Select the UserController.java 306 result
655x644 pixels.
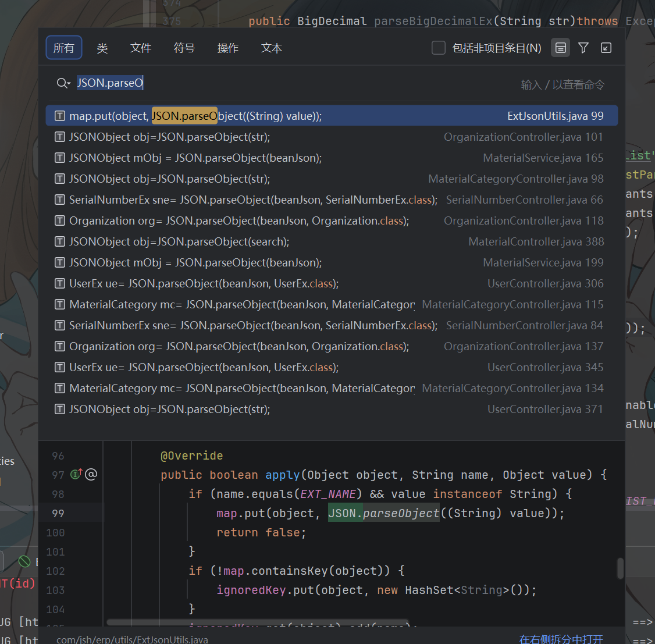(x=332, y=283)
